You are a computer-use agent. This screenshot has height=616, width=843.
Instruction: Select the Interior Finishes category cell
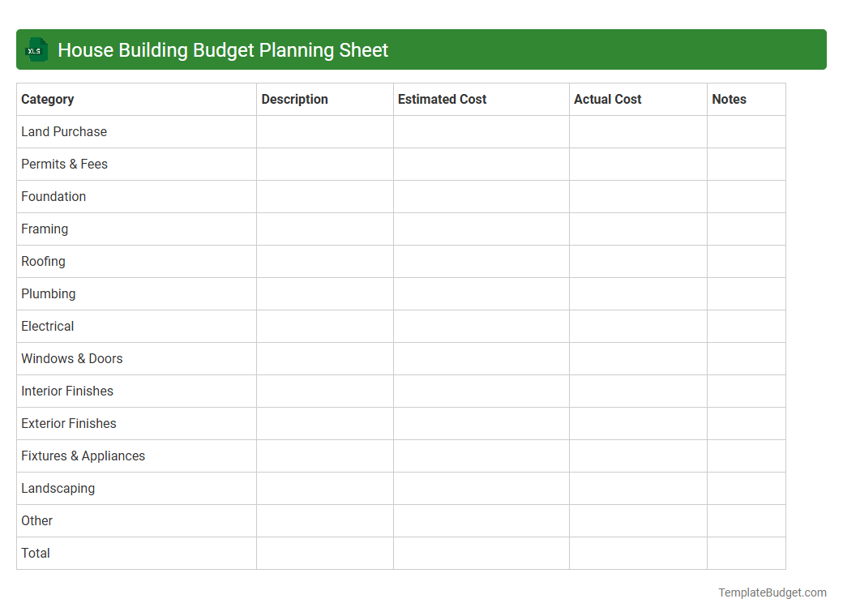[x=67, y=391]
